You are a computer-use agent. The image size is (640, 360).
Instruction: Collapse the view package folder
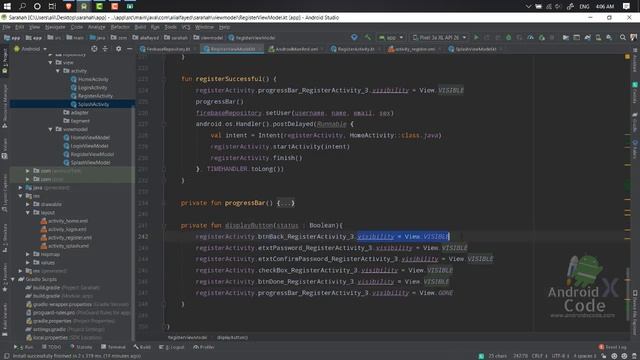coord(50,63)
